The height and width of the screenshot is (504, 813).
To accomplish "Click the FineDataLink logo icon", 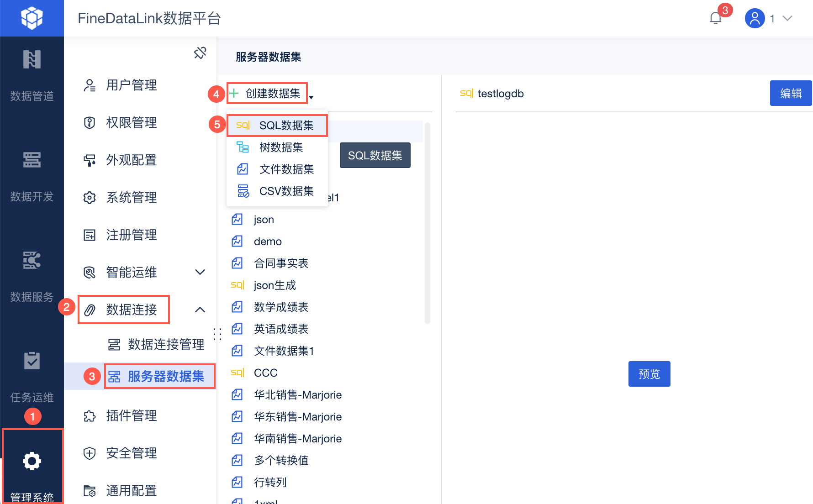I will pyautogui.click(x=32, y=18).
